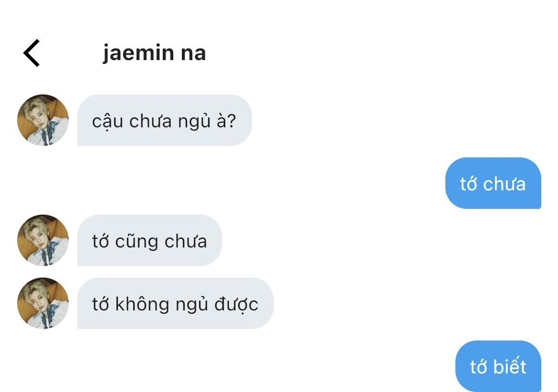Open jaemin na's profile from the header name
The width and height of the screenshot is (558, 392).
click(x=155, y=53)
